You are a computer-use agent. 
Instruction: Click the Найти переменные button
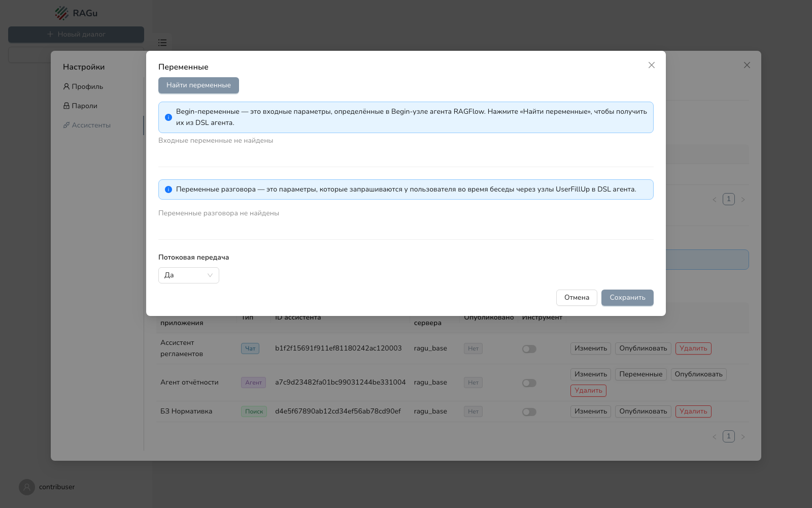198,85
